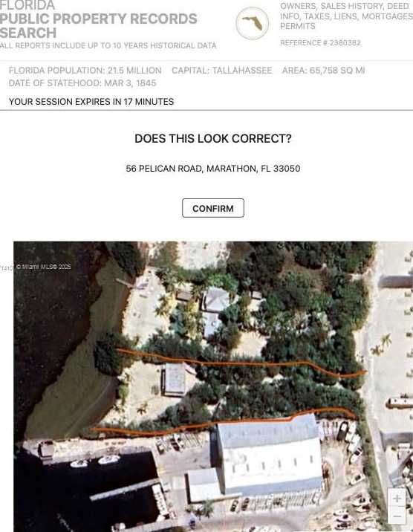The width and height of the screenshot is (413, 532).
Task: Select the 56 Pelican Road address text
Action: (213, 168)
